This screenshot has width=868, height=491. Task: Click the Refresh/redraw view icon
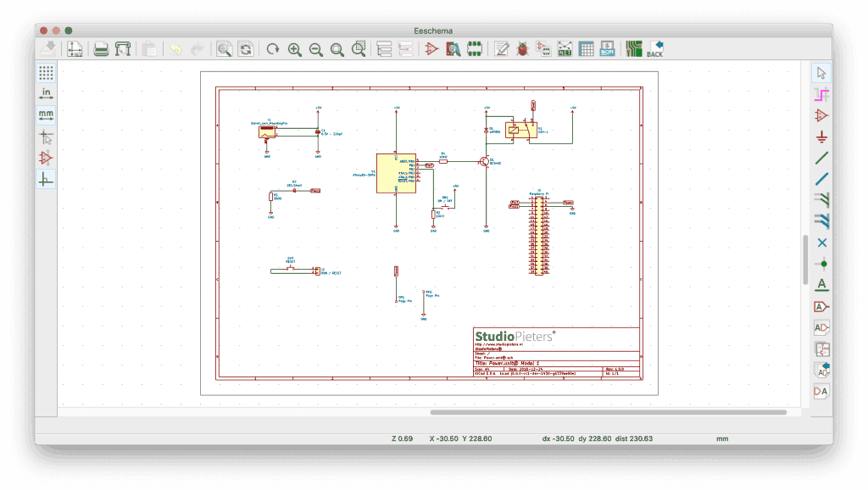tap(272, 49)
